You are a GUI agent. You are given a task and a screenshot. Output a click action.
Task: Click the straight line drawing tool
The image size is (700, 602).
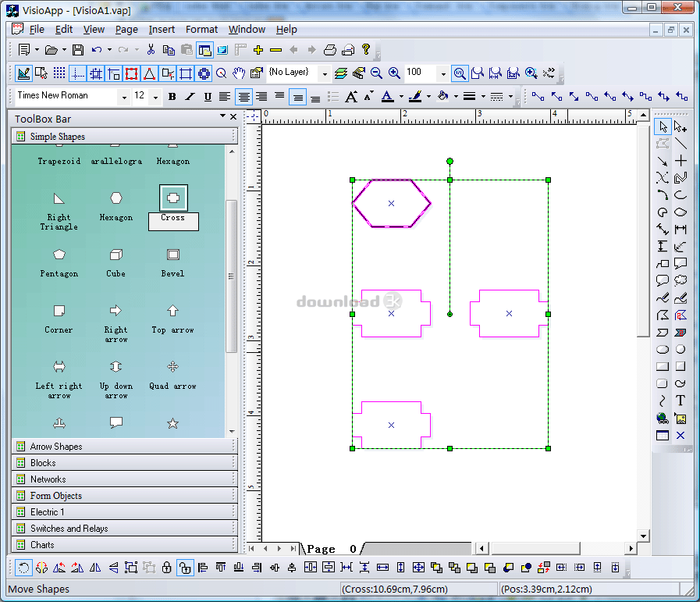(680, 144)
